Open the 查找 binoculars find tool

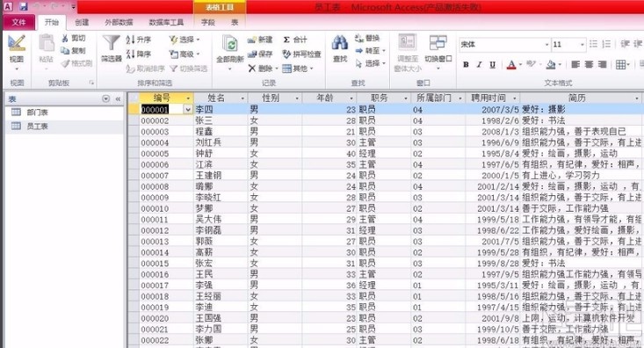340,42
